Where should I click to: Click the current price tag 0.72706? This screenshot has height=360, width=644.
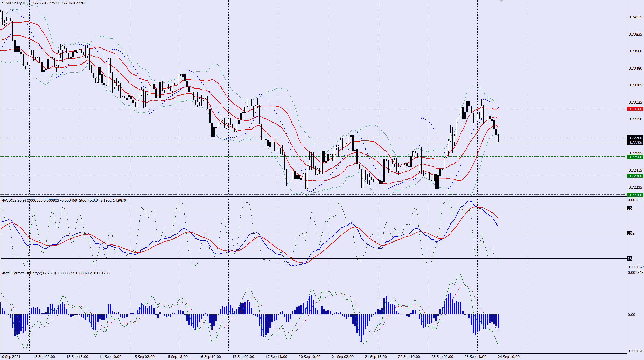635,142
